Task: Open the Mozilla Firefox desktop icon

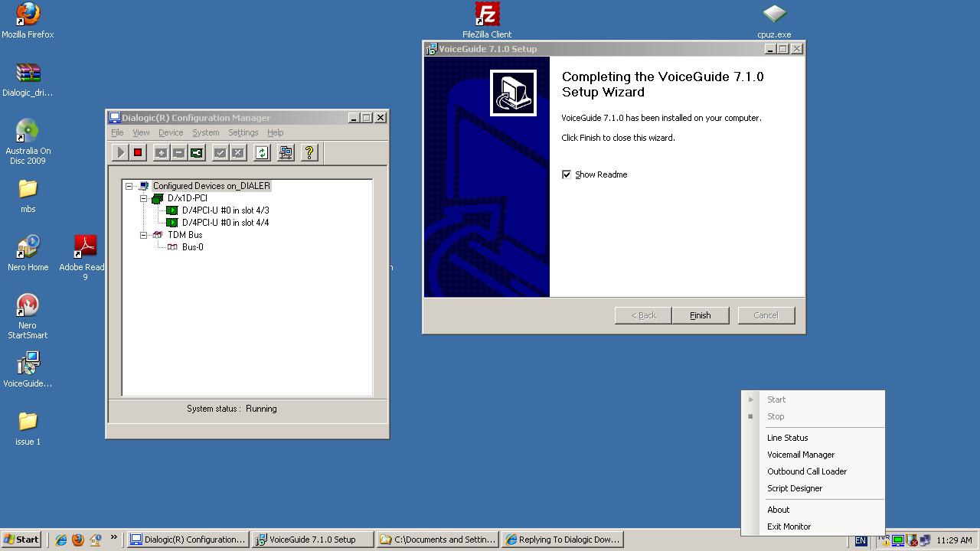Action: (x=28, y=21)
